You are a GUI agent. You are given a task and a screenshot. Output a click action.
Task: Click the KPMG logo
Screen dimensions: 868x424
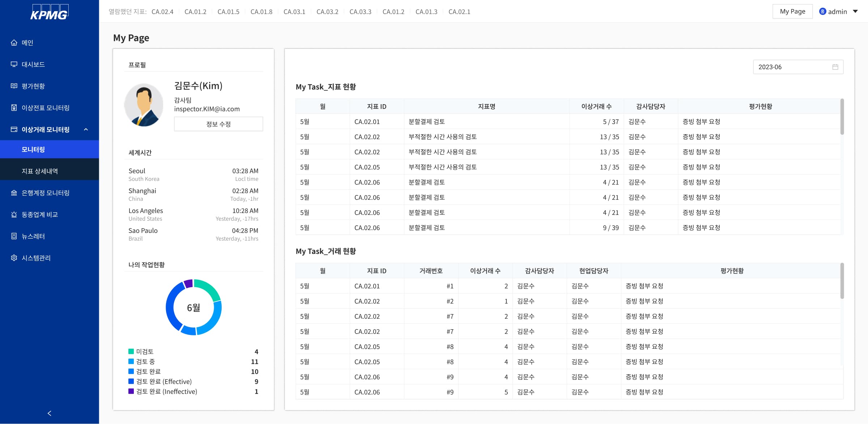coord(50,12)
